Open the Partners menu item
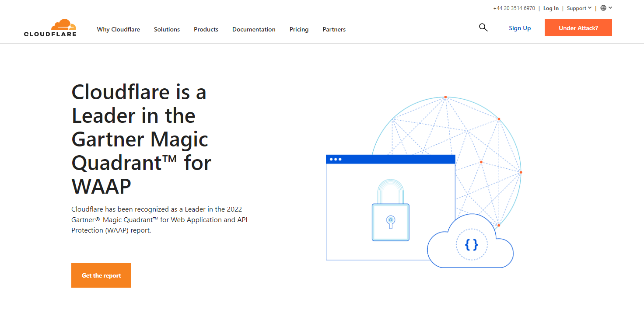 (334, 29)
